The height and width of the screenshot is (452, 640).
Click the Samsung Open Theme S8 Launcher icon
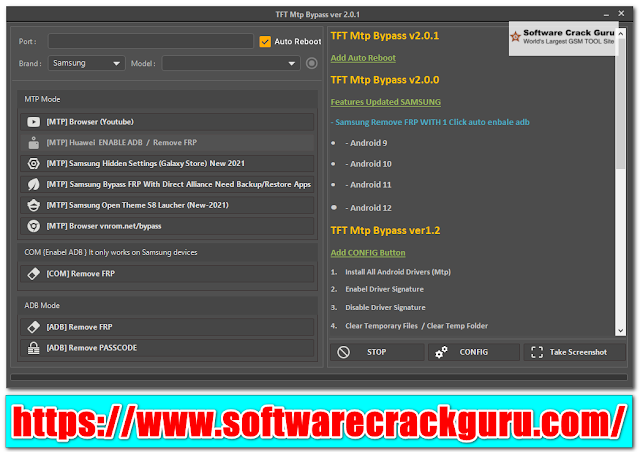33,205
